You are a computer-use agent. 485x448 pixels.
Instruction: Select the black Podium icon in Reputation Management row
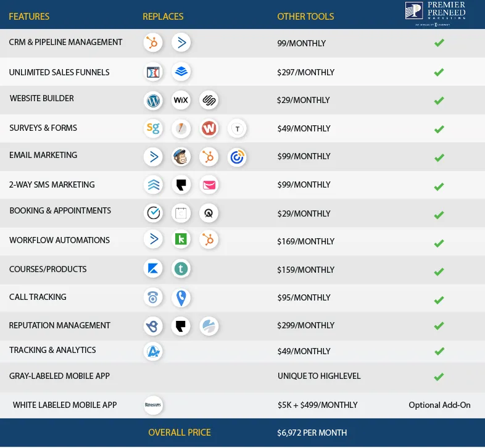click(181, 326)
